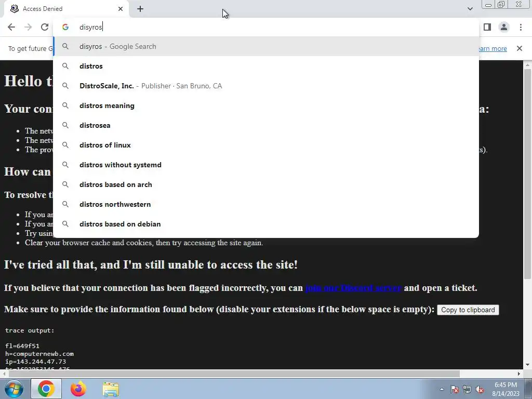Click the browser forward arrow
Screen dimensions: 532x399
pos(28,27)
